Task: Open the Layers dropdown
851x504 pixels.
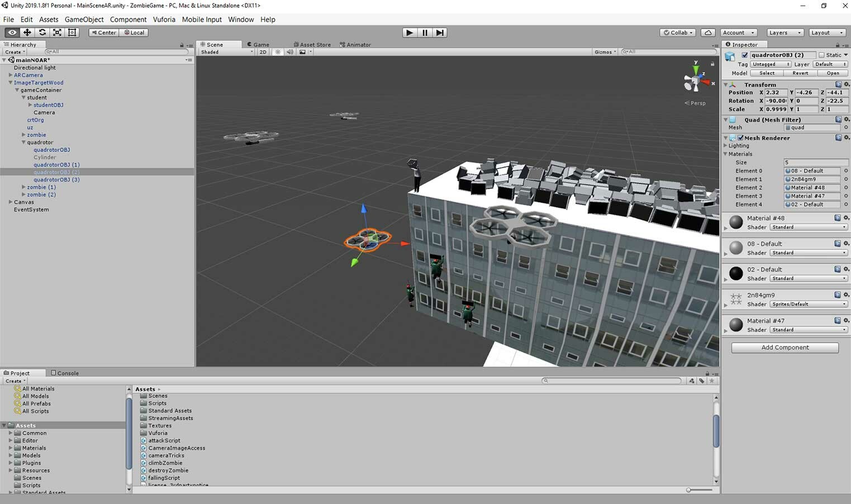Action: click(x=785, y=32)
